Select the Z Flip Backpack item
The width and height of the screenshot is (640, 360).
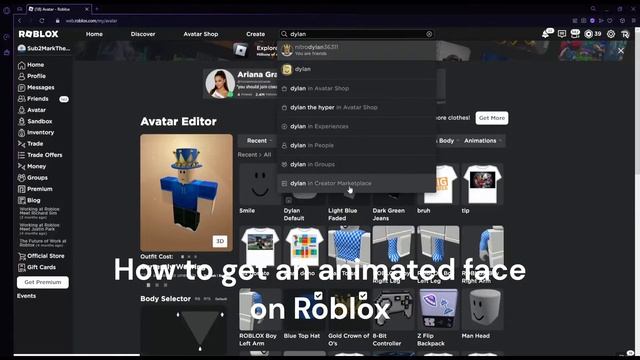click(x=438, y=309)
